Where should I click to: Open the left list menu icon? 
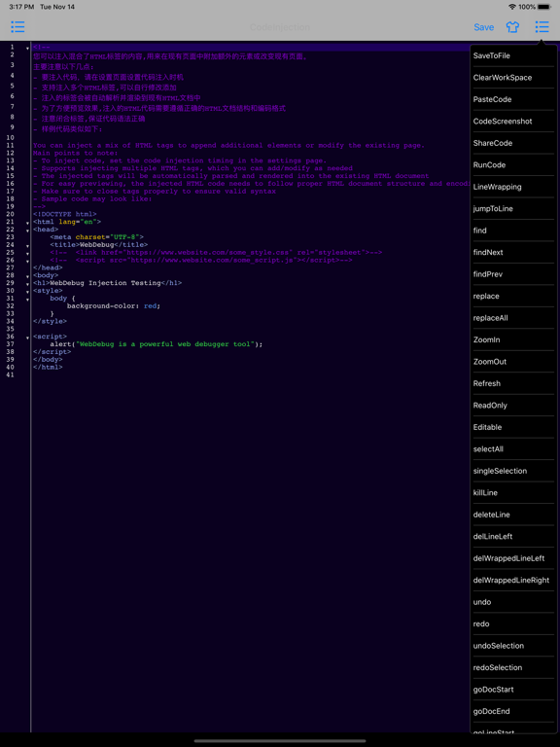coord(17,26)
